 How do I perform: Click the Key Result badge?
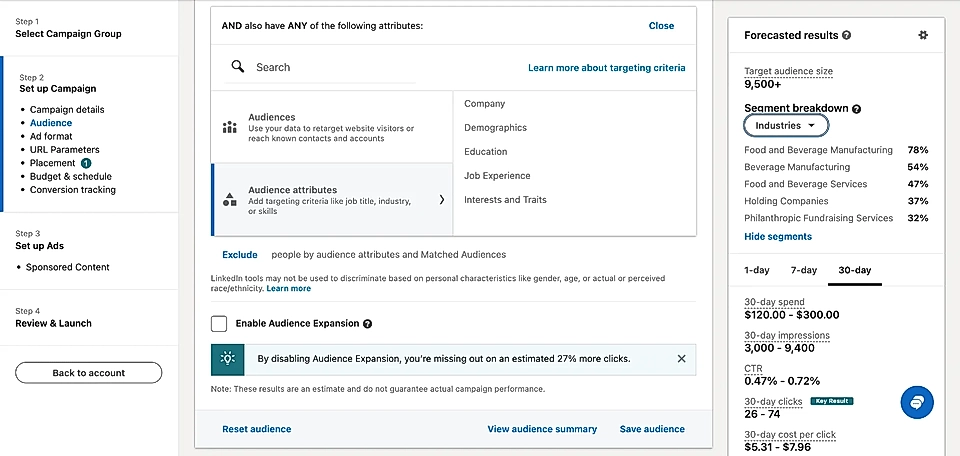[831, 401]
